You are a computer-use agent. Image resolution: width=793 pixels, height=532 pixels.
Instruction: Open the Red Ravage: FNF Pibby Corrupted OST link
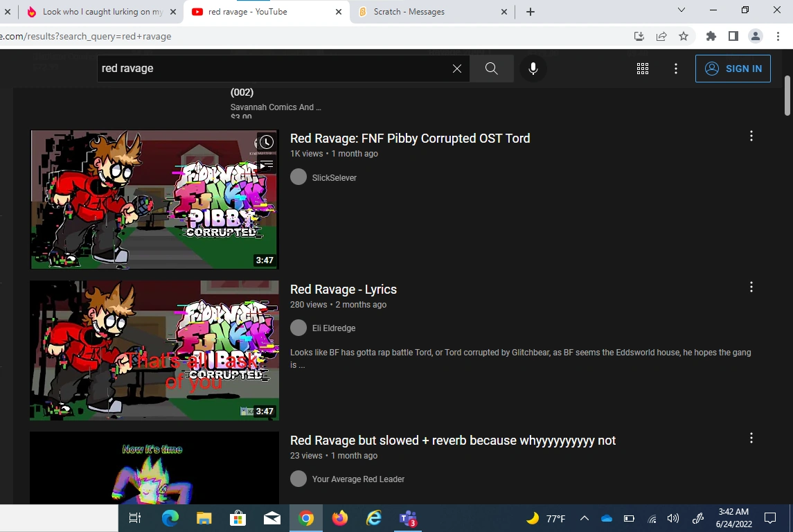(409, 138)
